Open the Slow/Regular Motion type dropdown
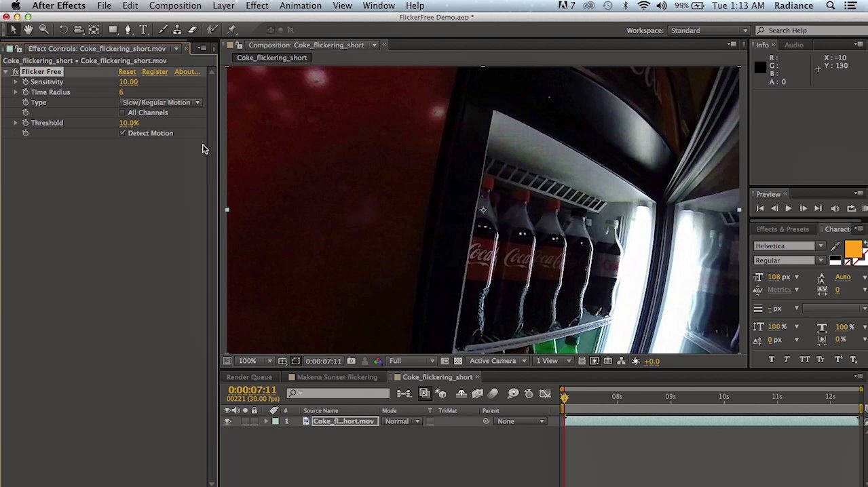Viewport: 868px width, 487px height. pyautogui.click(x=161, y=102)
